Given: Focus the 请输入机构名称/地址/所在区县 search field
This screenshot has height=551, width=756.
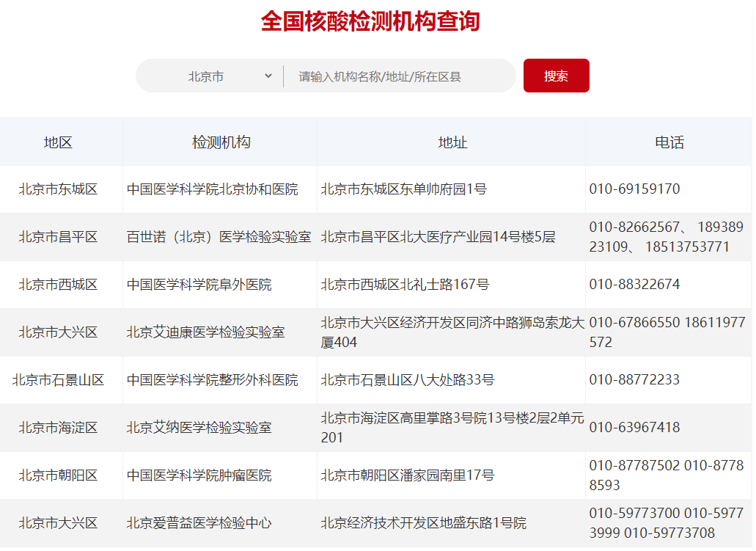Looking at the screenshot, I should click(x=399, y=76).
